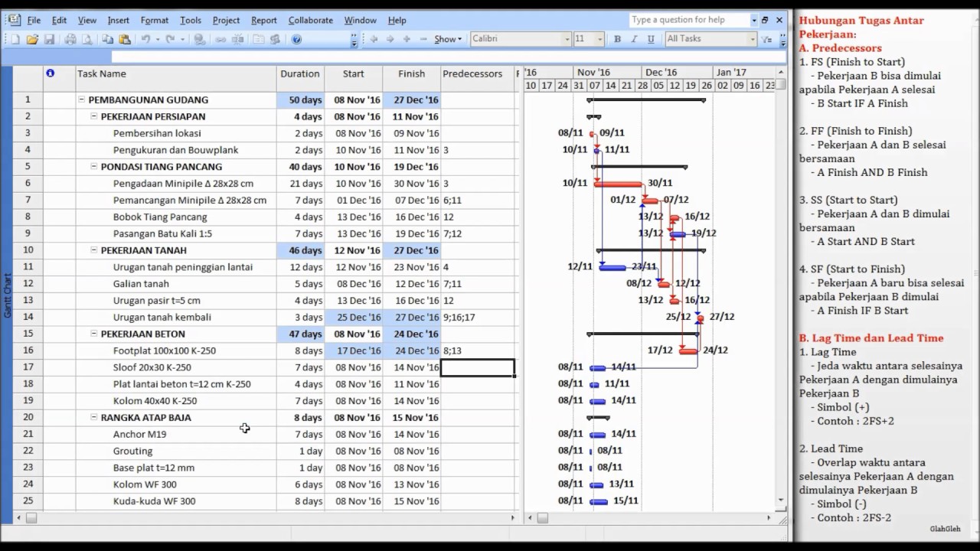Collapse the PEMBANGUNAN GUDANG summary task

coord(81,99)
